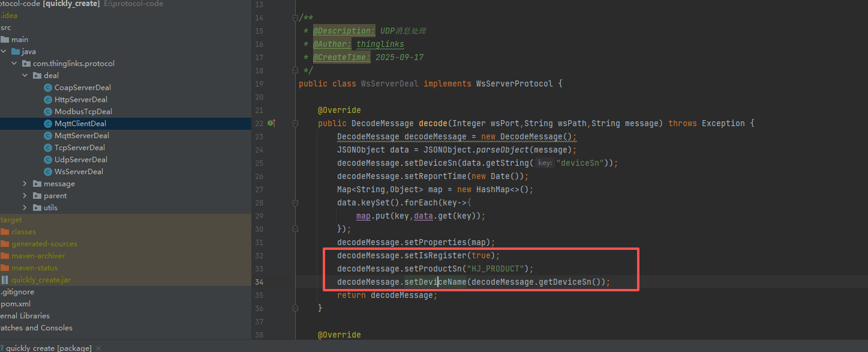Click the maven-status folder icon
The image size is (868, 352).
click(x=5, y=268)
